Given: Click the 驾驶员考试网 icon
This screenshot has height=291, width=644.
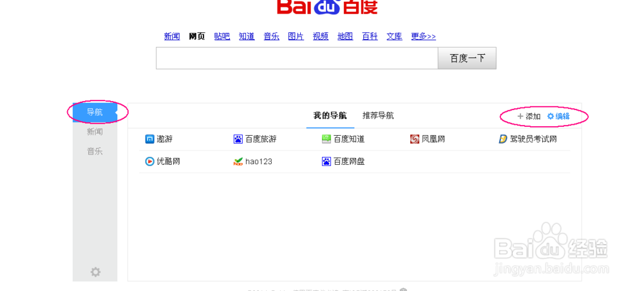Looking at the screenshot, I should 503,139.
